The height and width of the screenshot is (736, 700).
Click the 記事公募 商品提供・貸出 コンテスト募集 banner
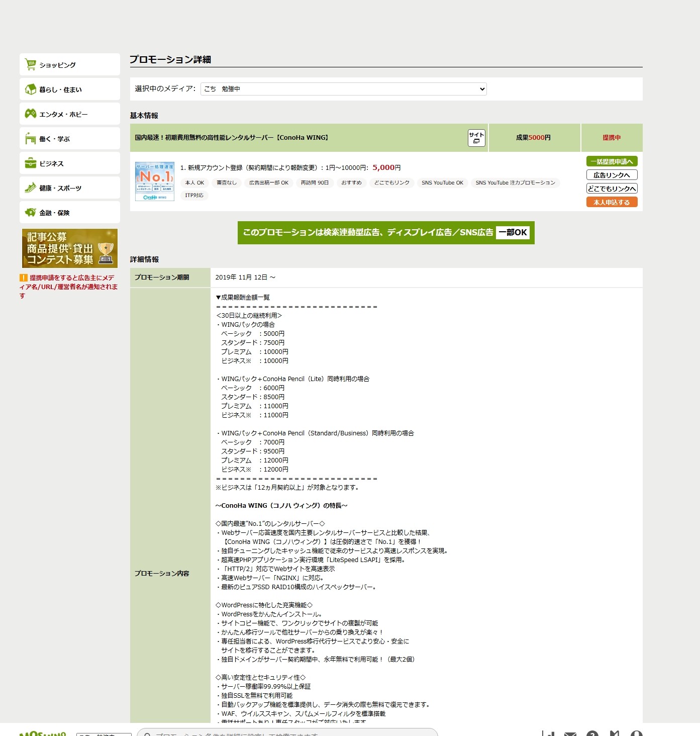(70, 248)
